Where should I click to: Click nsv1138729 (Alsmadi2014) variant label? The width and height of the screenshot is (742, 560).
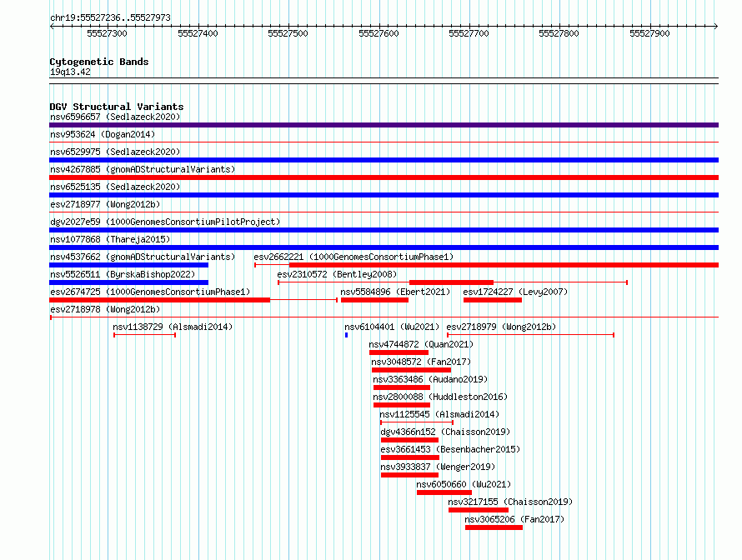173,327
